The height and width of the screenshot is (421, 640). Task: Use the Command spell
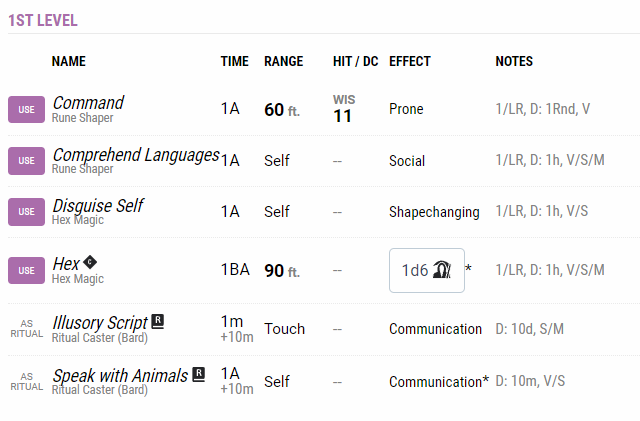[x=27, y=109]
